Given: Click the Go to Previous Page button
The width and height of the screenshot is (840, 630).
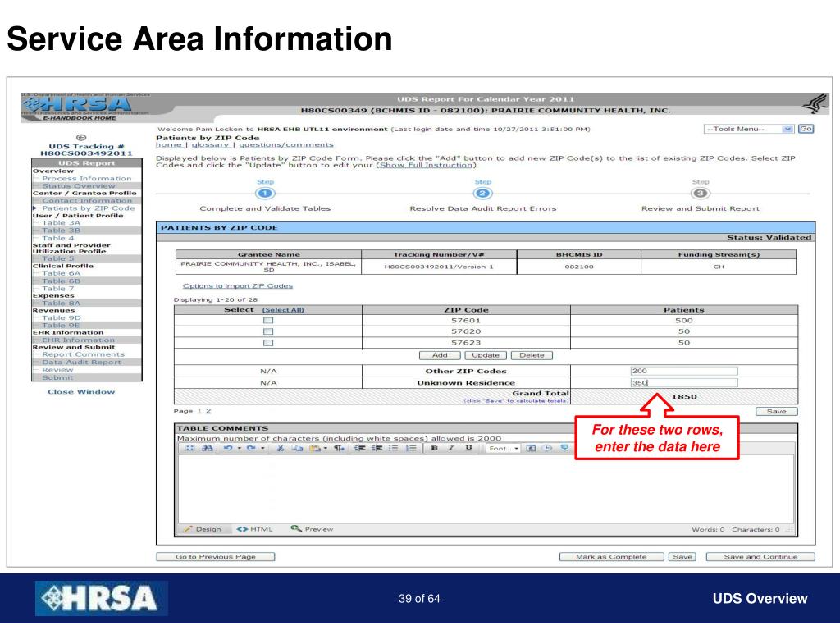Looking at the screenshot, I should click(x=216, y=557).
